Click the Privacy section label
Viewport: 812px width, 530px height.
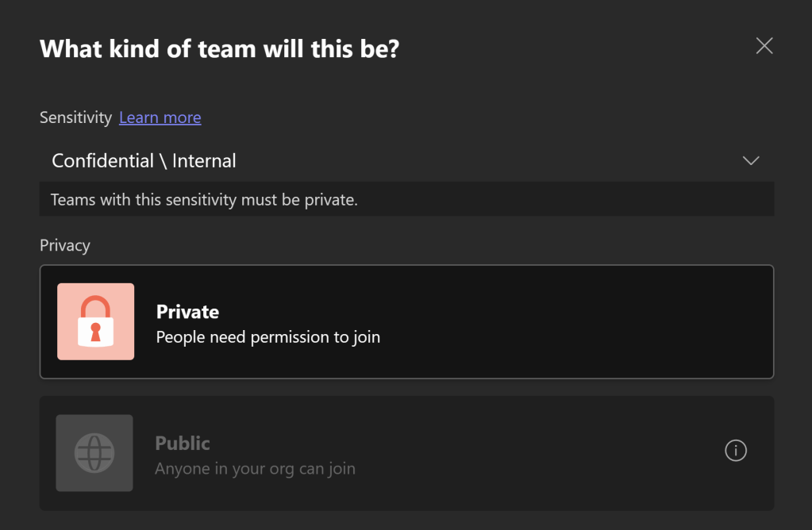click(x=64, y=245)
